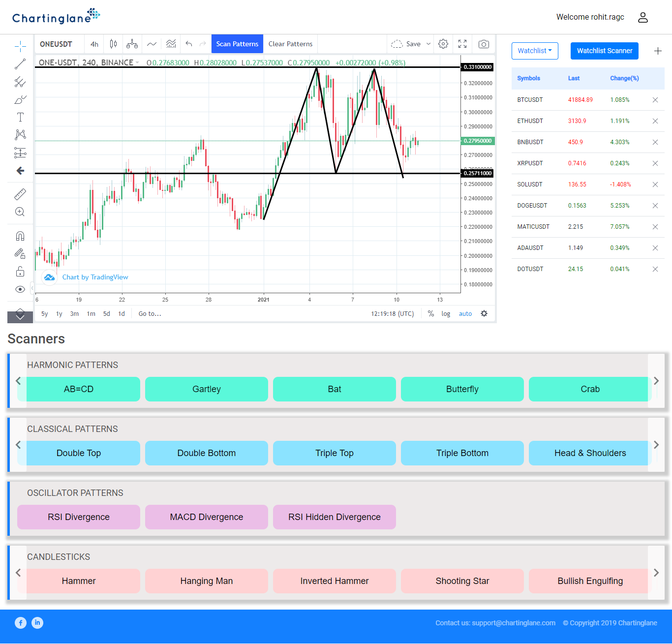This screenshot has height=644, width=672.
Task: Select the text annotation tool
Action: tap(20, 118)
